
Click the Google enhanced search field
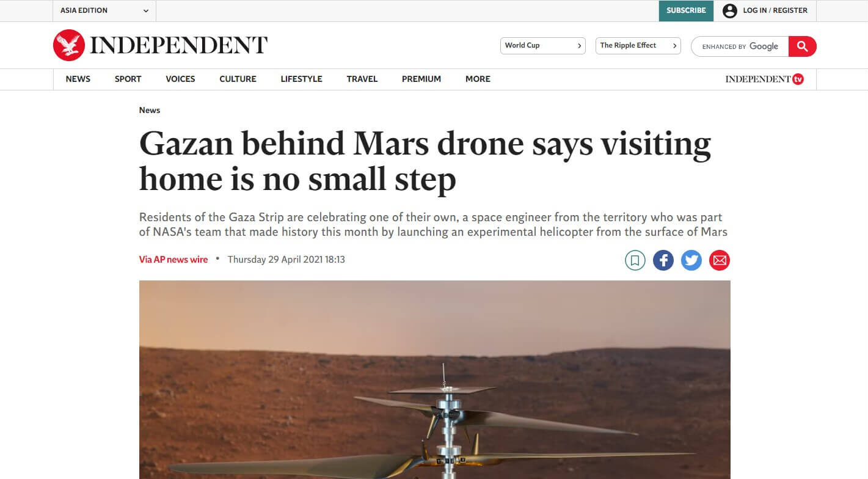tap(740, 46)
